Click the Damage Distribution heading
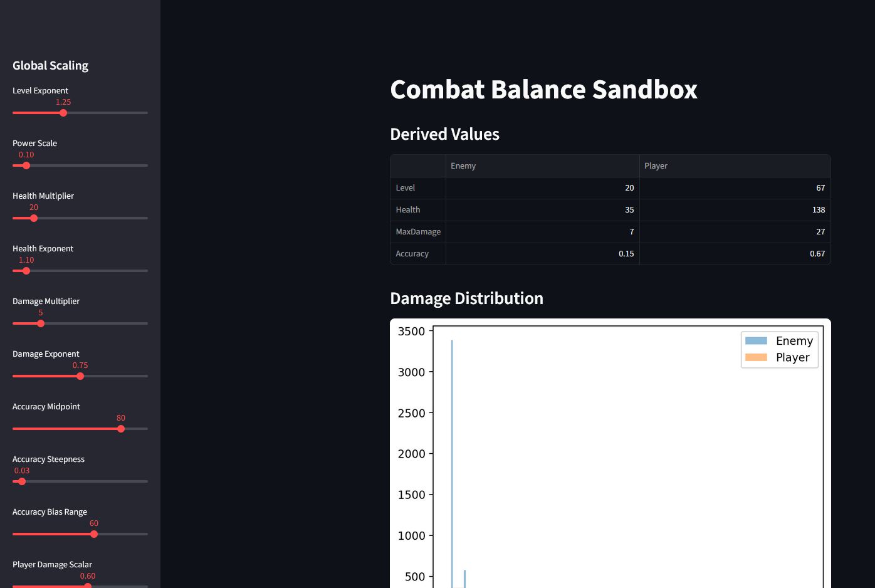The image size is (875, 588). coord(466,298)
